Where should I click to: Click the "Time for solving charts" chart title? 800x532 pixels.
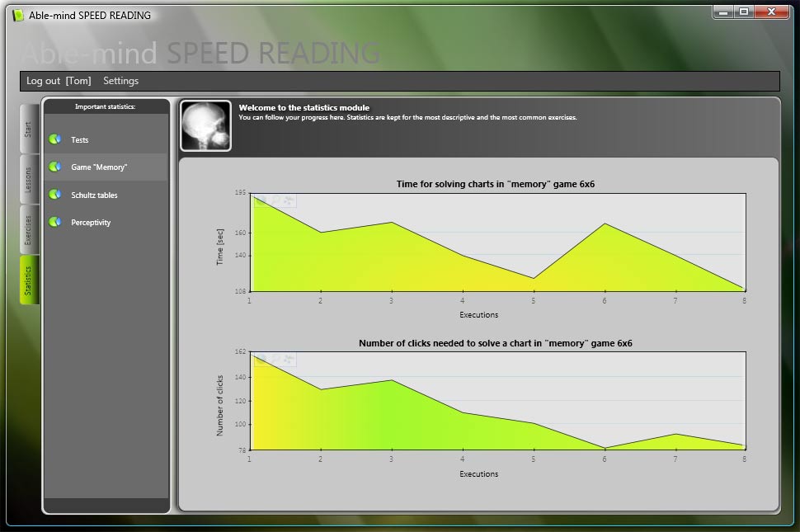496,184
